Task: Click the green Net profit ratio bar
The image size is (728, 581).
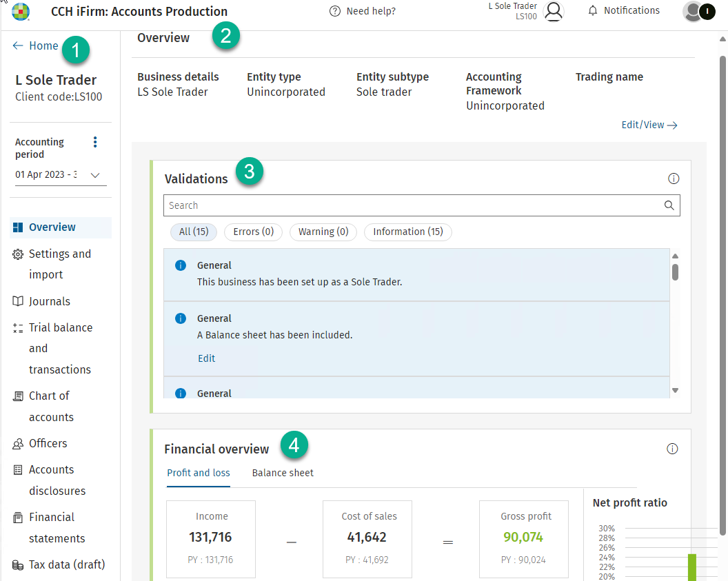Action: click(x=691, y=567)
